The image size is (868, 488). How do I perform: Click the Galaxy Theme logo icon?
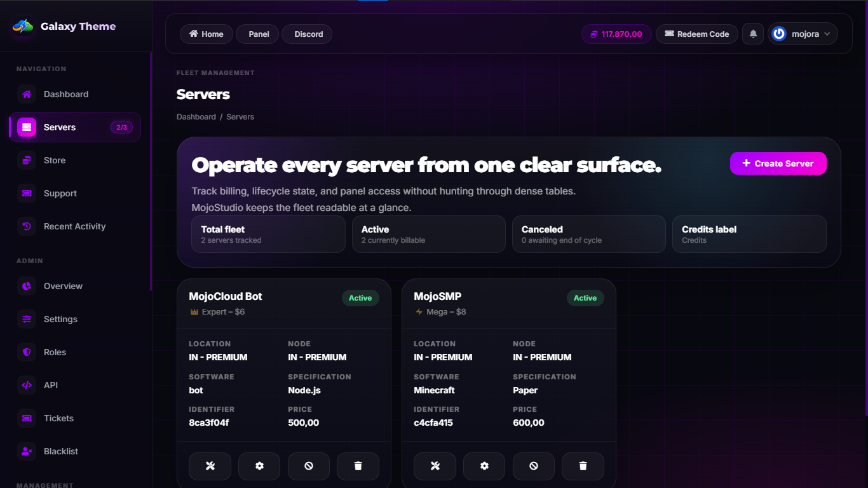pos(23,27)
